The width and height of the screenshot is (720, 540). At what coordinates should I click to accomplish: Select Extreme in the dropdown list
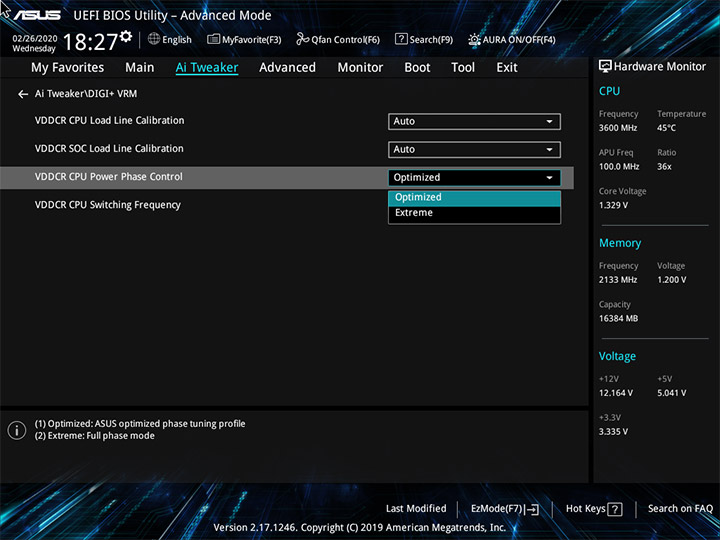point(474,213)
